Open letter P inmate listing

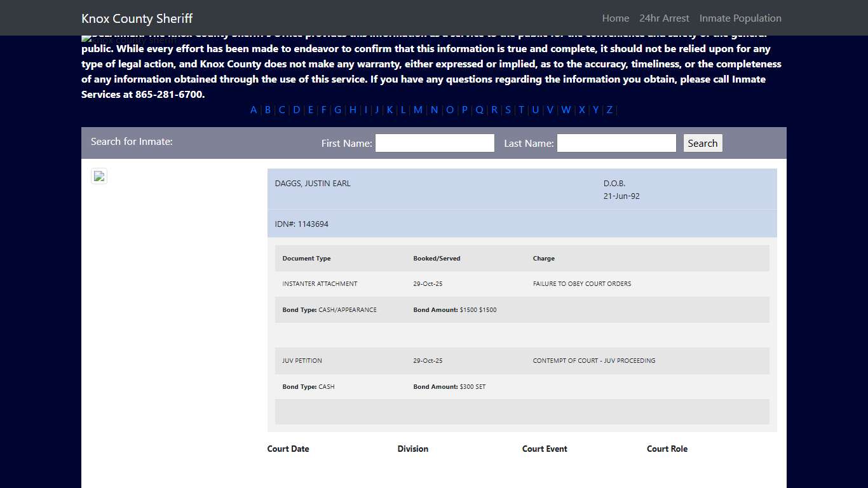(x=465, y=110)
